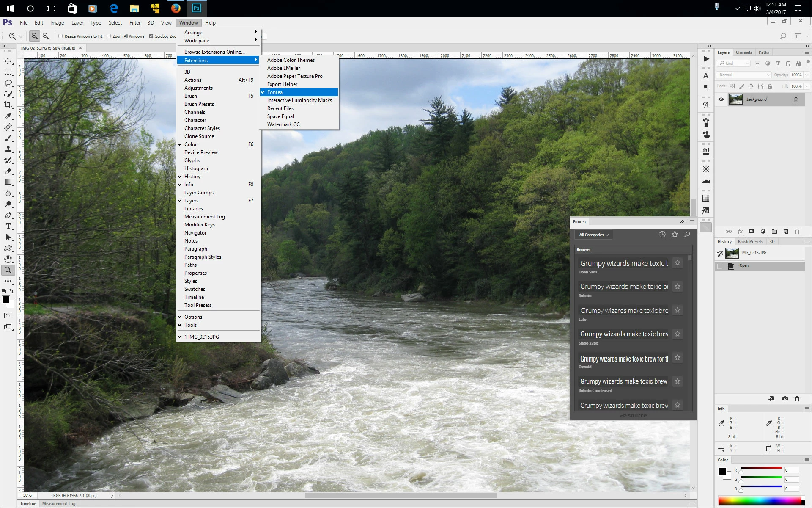Enable Resize Windows to Fit checkbox
This screenshot has height=508, width=812.
coord(60,36)
